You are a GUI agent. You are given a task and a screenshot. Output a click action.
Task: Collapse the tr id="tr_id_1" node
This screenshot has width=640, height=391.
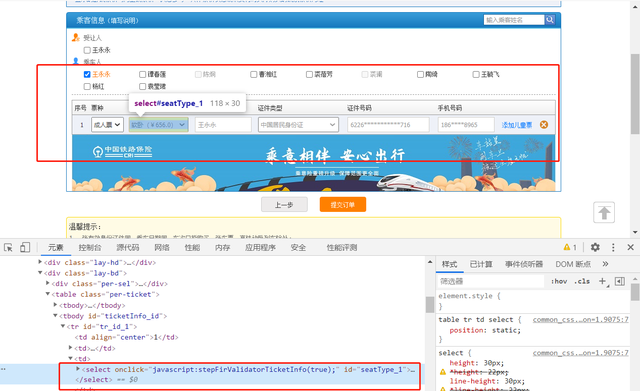(x=63, y=326)
